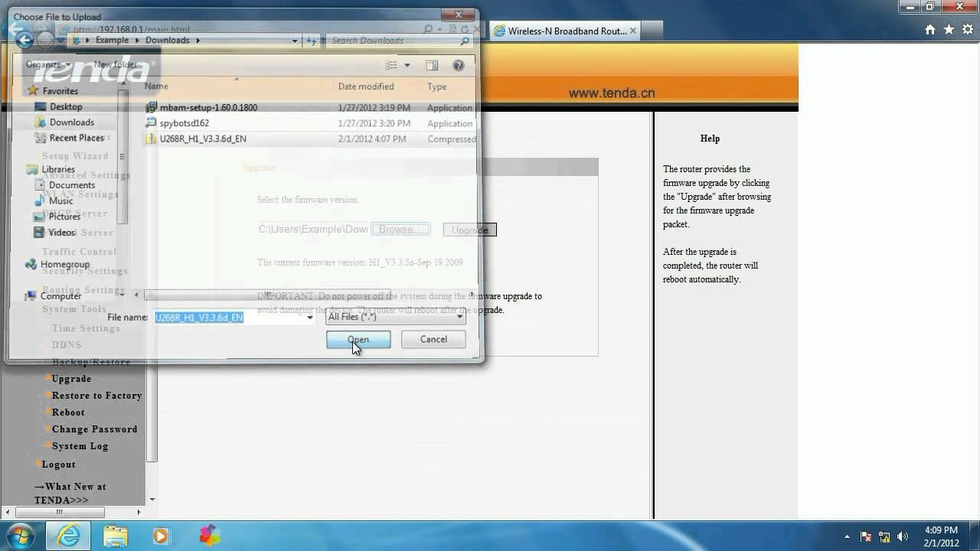Select the spybotsd162 file
Screen dimensions: 980x551
pos(184,123)
